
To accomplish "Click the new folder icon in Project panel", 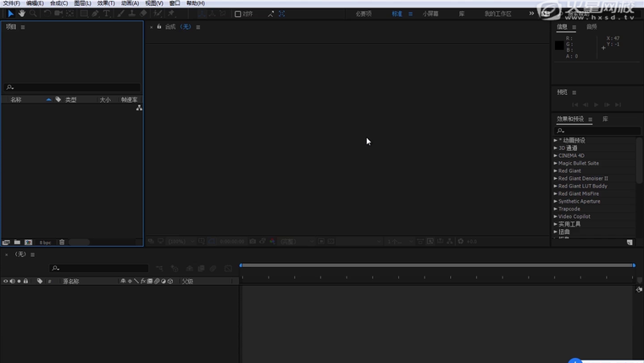I will tap(17, 243).
